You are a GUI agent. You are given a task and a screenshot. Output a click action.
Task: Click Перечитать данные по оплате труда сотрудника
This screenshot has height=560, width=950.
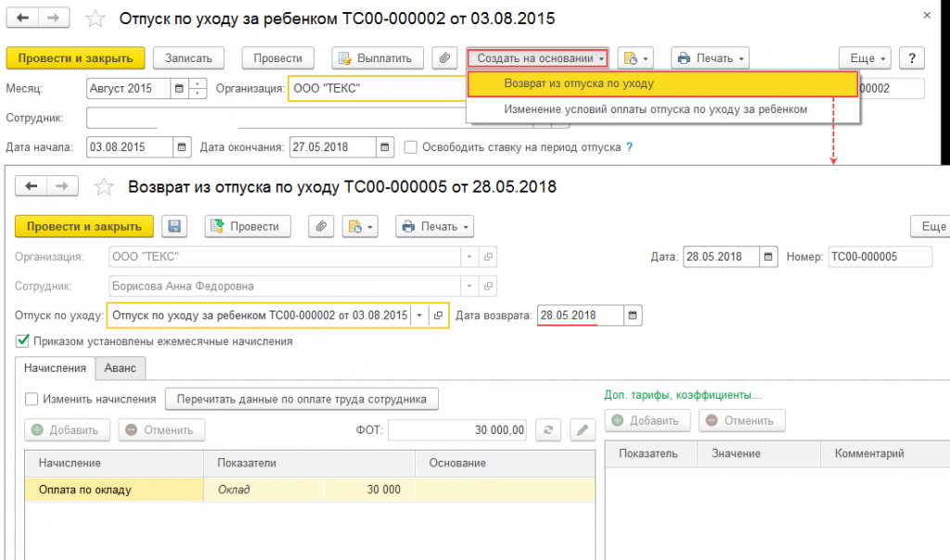pos(302,400)
